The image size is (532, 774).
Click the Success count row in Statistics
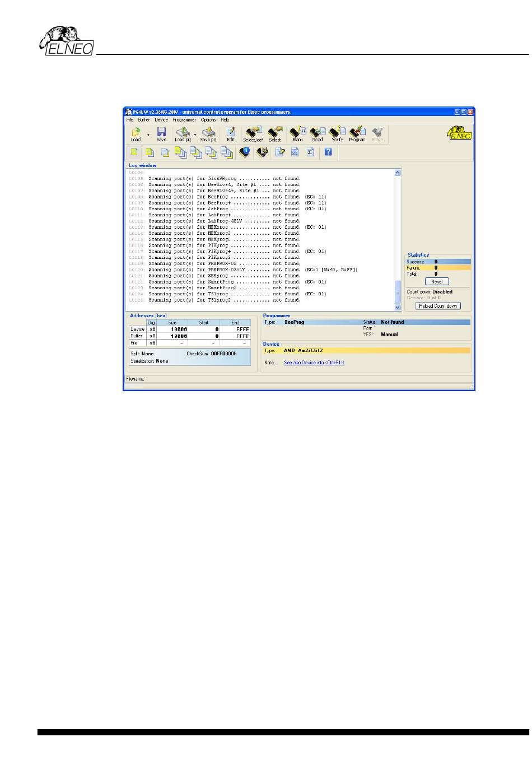coord(438,262)
